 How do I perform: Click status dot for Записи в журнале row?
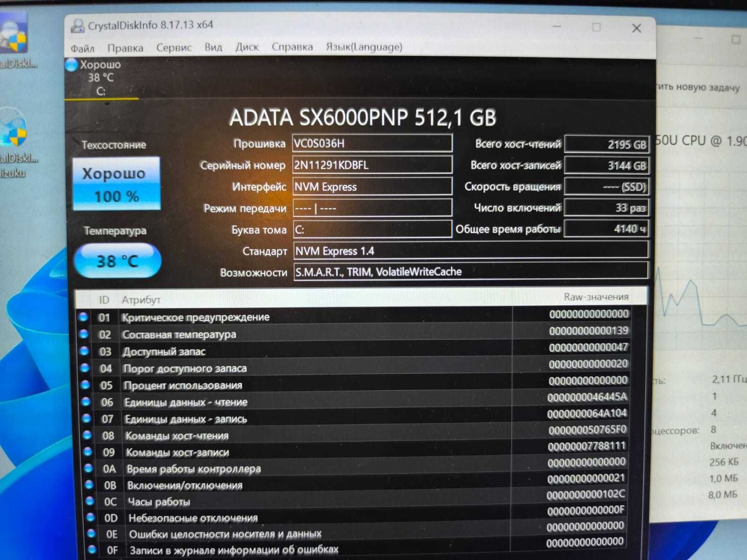(x=92, y=550)
